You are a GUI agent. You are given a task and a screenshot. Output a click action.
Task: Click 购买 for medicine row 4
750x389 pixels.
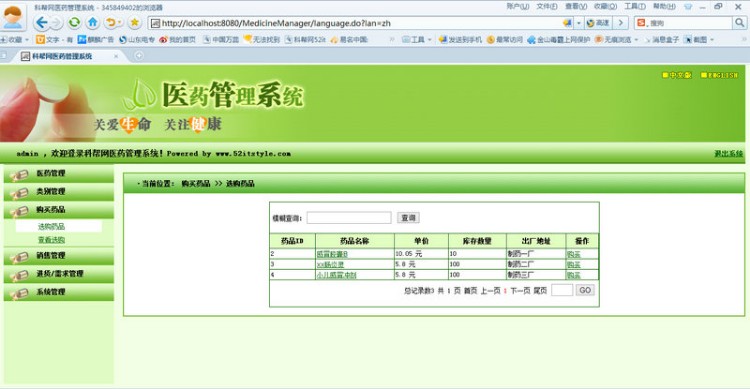click(x=574, y=275)
